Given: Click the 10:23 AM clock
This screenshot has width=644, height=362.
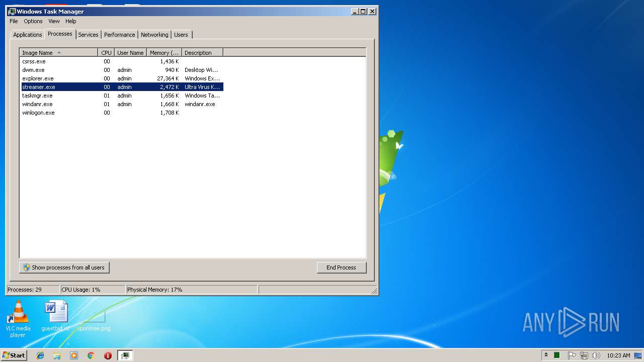Looking at the screenshot, I should tap(618, 355).
